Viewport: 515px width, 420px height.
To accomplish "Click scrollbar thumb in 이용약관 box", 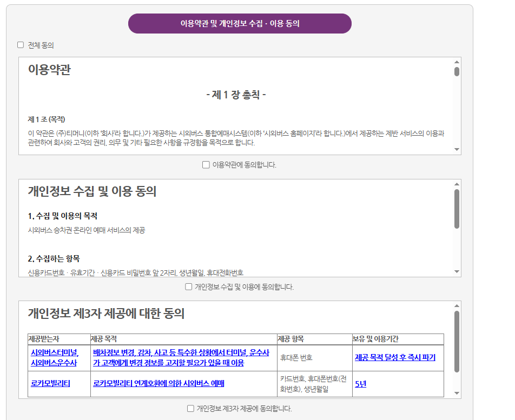I will click(457, 71).
